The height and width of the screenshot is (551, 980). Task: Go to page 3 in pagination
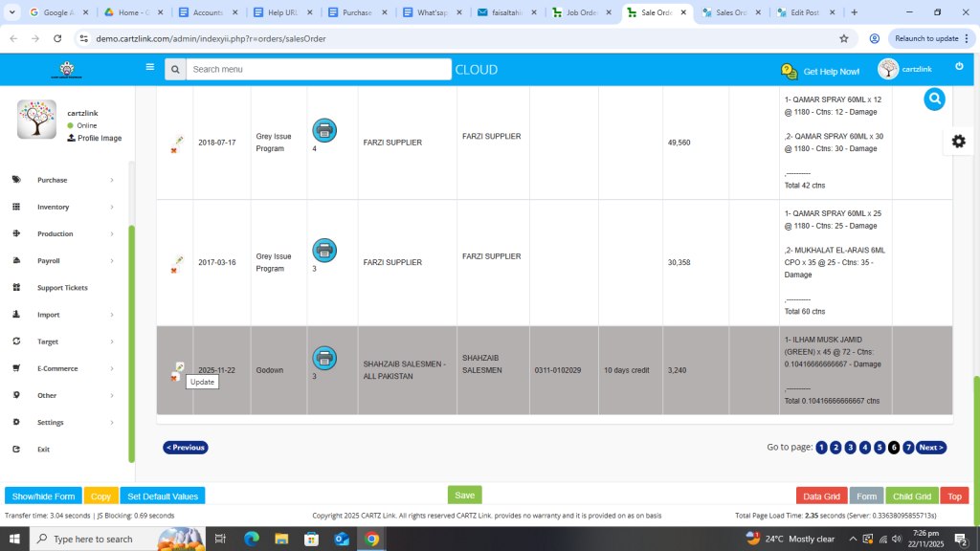click(850, 448)
